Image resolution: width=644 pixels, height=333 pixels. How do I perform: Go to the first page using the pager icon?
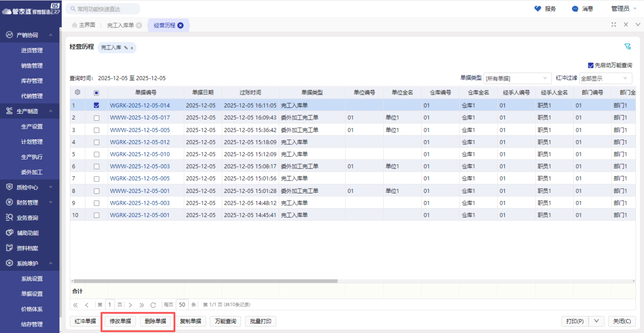click(x=75, y=305)
